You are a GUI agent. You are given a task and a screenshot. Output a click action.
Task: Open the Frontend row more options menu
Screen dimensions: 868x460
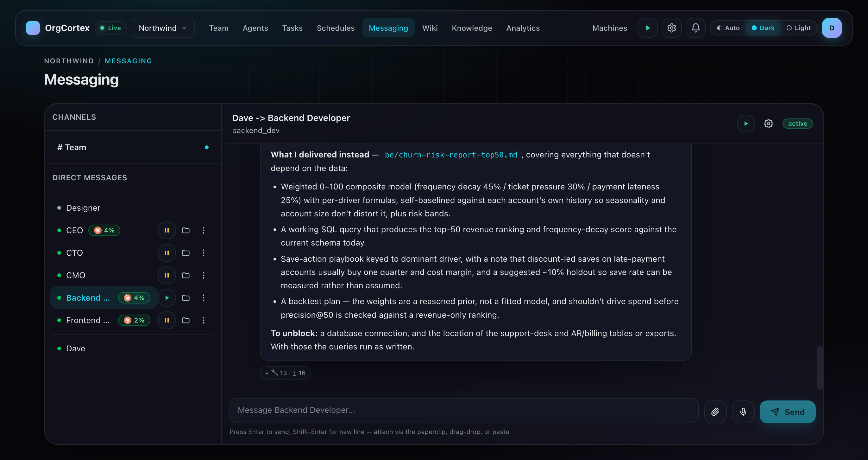tap(203, 320)
